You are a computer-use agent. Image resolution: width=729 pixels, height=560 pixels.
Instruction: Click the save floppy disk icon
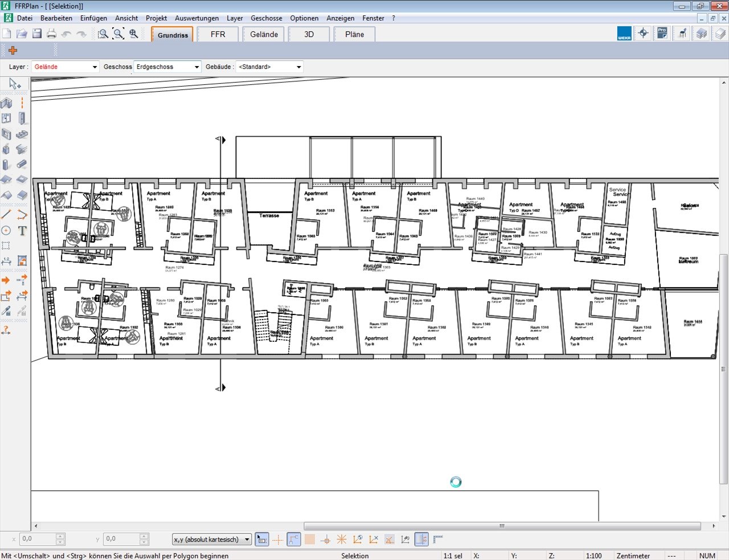(37, 34)
